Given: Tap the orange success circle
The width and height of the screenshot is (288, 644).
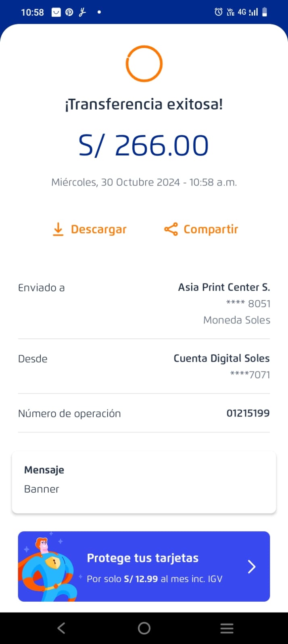Looking at the screenshot, I should click(144, 64).
